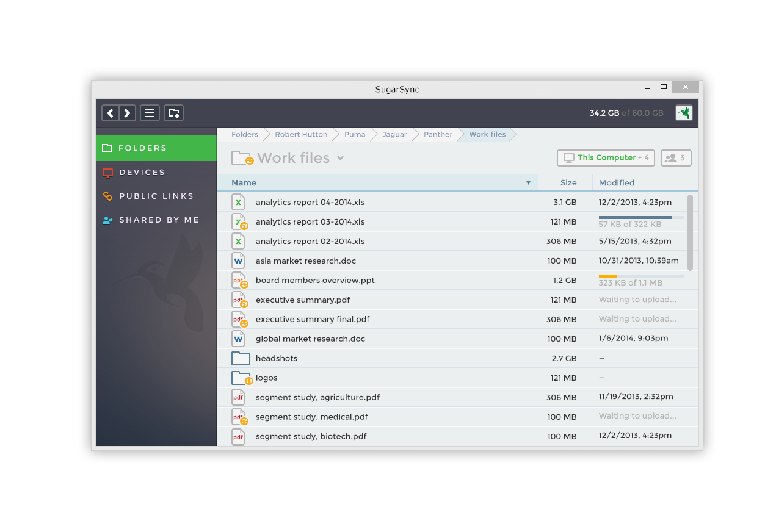
Task: Click the Excel icon beside analytics report 04-2014.xls
Action: click(x=238, y=202)
